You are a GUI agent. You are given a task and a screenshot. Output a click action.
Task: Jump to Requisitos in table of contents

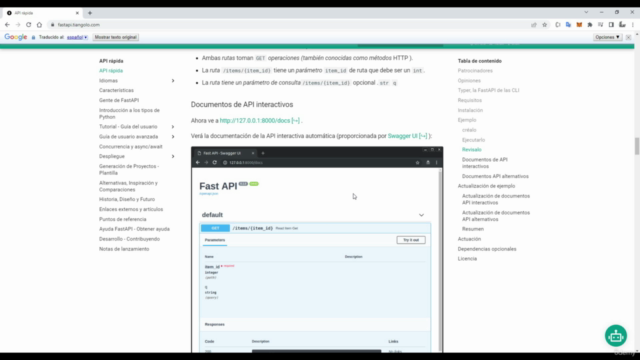pos(469,100)
